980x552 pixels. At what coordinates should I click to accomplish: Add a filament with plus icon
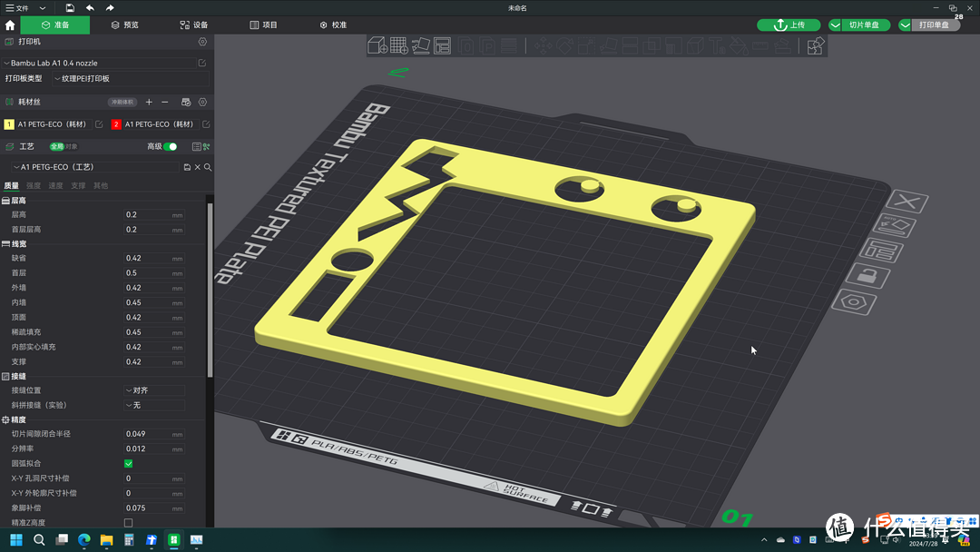coord(149,102)
